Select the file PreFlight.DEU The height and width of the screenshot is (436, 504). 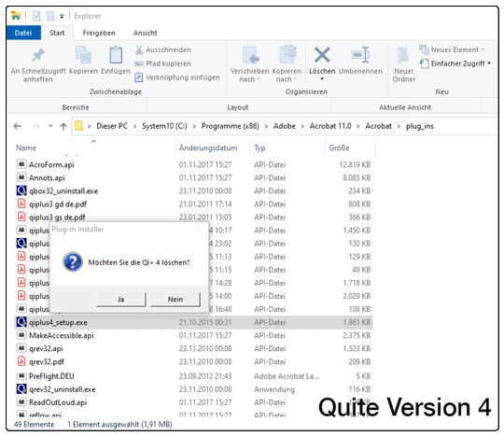tap(51, 376)
